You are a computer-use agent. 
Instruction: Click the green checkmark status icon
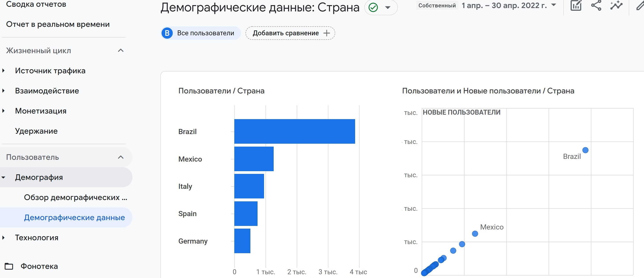click(x=373, y=8)
